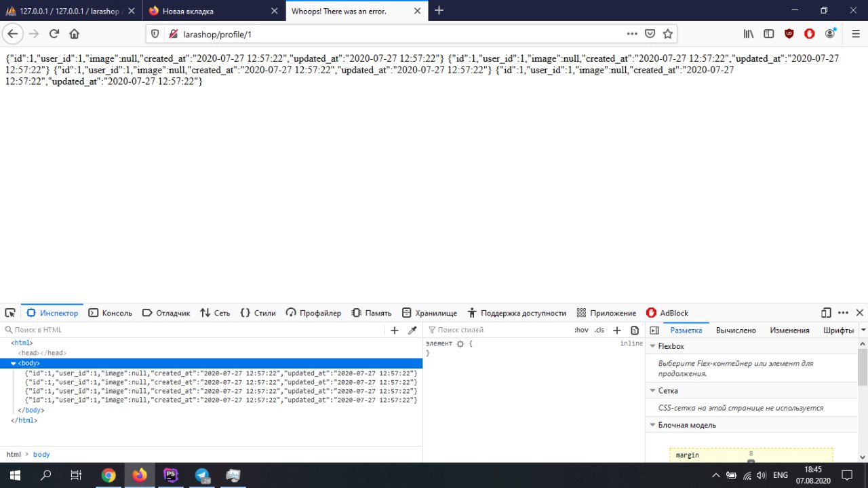
Task: Toggle the .cls classes panel
Action: click(599, 330)
